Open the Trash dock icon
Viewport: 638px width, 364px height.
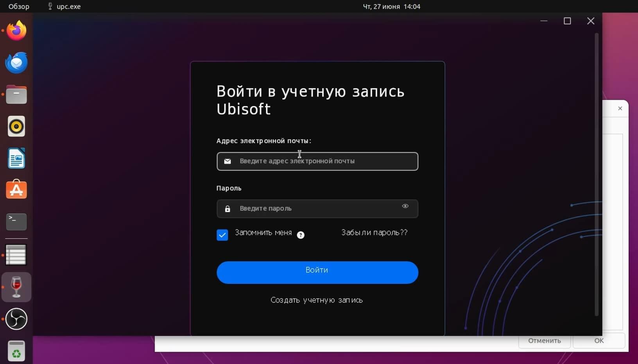(16, 351)
